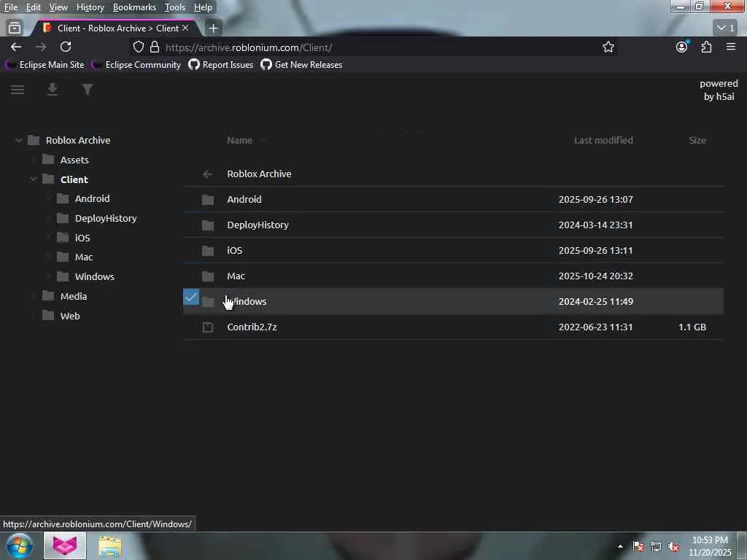Open the extensions puzzle icon
This screenshot has height=560, width=747.
[x=706, y=47]
